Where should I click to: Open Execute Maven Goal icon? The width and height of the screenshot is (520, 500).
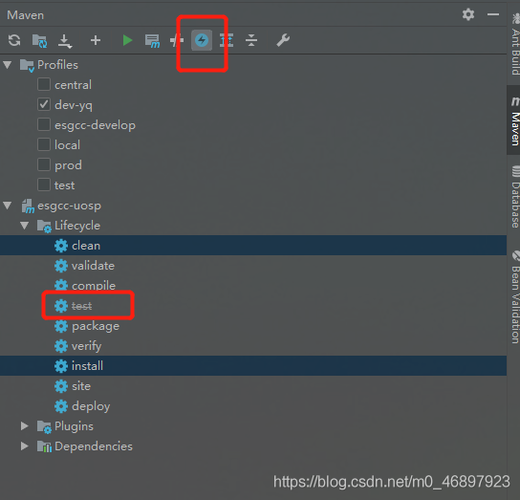152,41
